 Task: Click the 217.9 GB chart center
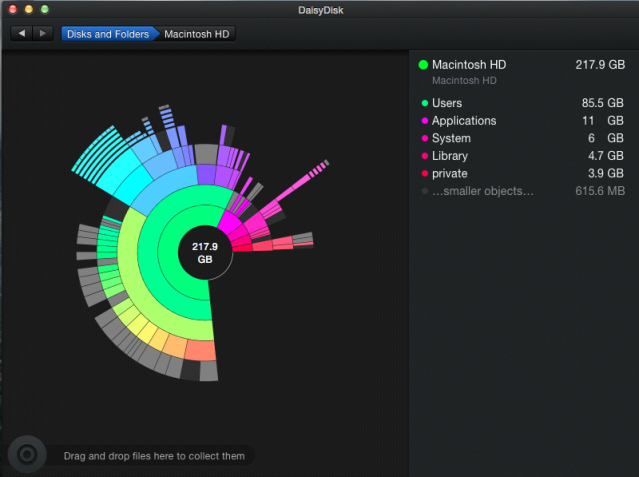click(205, 252)
